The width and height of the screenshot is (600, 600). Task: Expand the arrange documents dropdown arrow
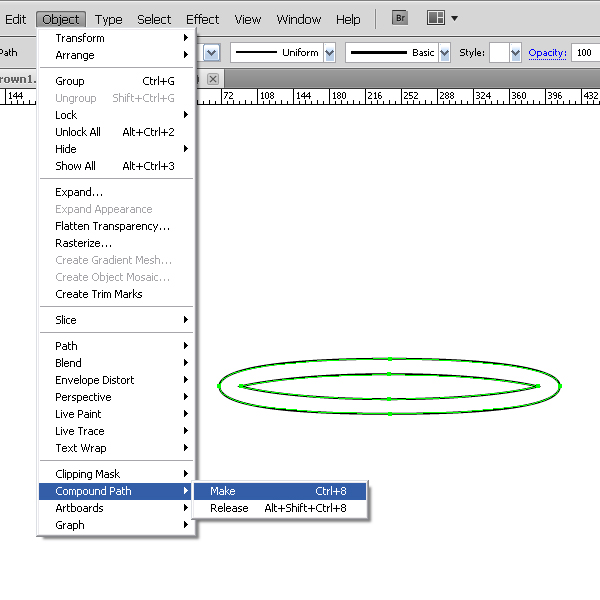pyautogui.click(x=455, y=18)
